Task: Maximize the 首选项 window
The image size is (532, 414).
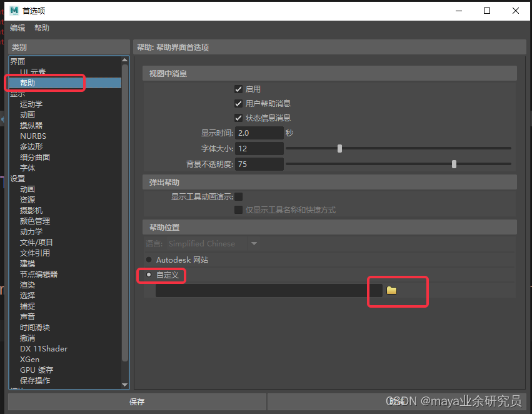Action: (487, 11)
